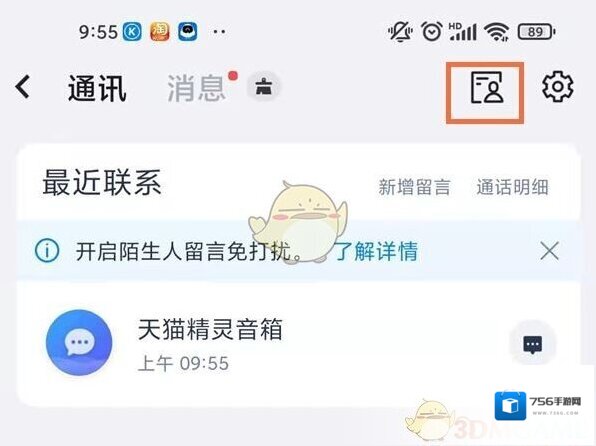Viewport: 596px width, 446px height.
Task: Dismiss the 陌生人留言免打扰 banner
Action: 549,251
